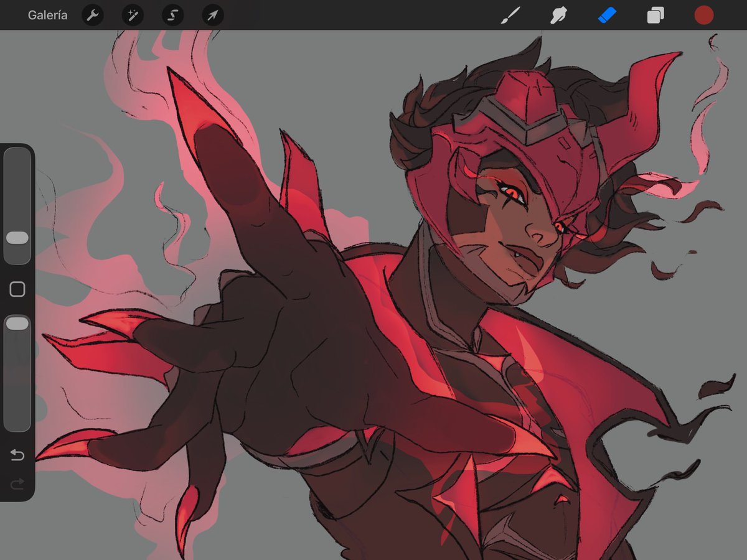Open the Galería gallery view
Viewport: 747px width, 560px height.
(x=48, y=16)
